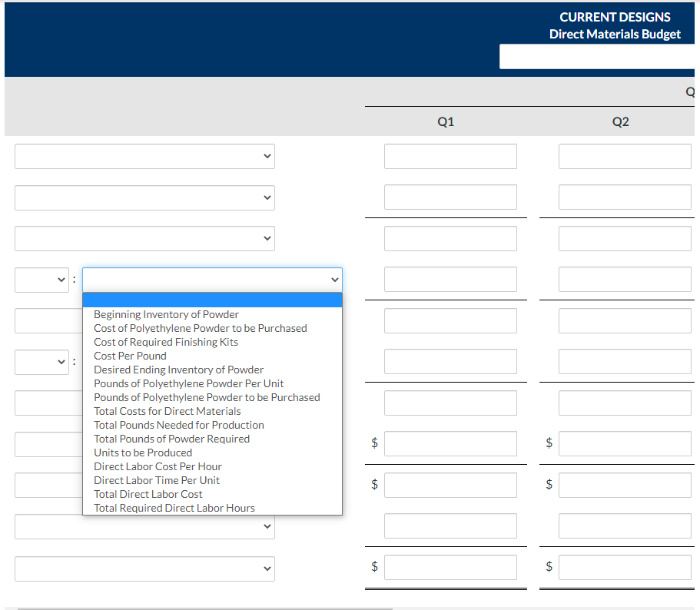This screenshot has width=700, height=610.
Task: Select 'Total Required Direct Labor Hours'
Action: pyautogui.click(x=213, y=509)
